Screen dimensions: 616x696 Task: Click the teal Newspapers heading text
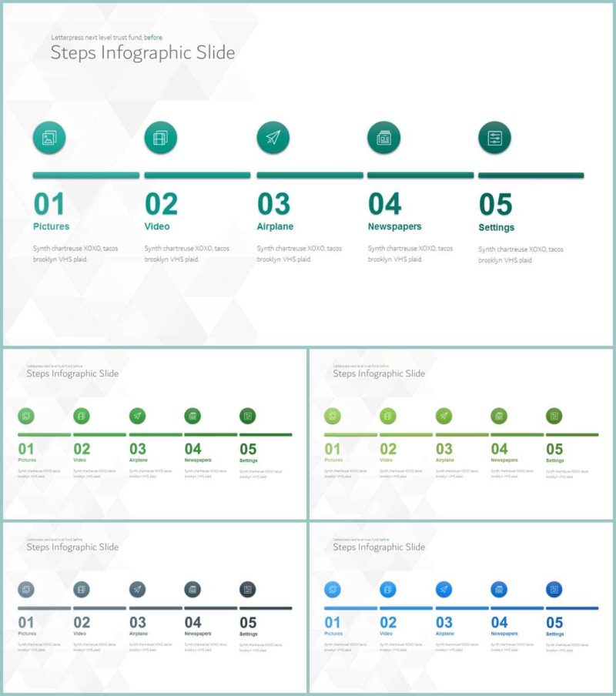tap(394, 226)
